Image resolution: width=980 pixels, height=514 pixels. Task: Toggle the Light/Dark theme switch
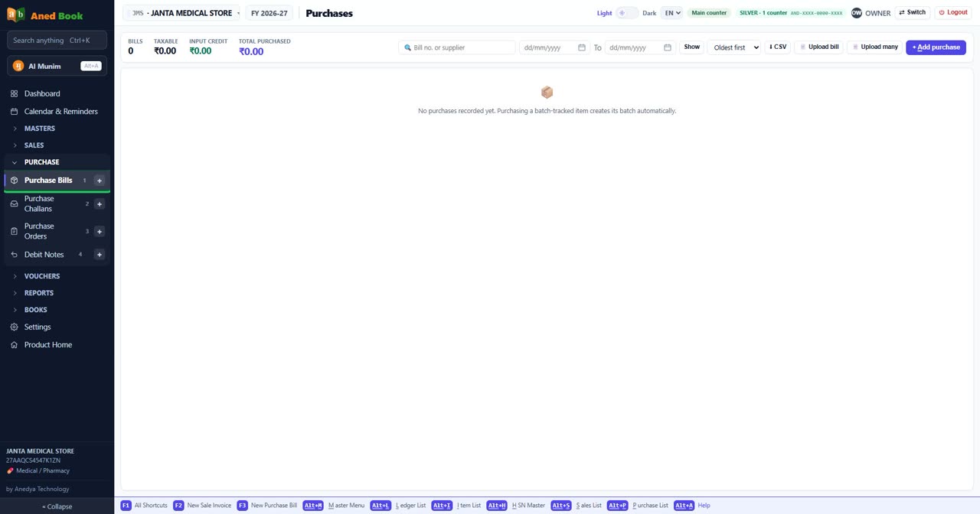point(627,13)
